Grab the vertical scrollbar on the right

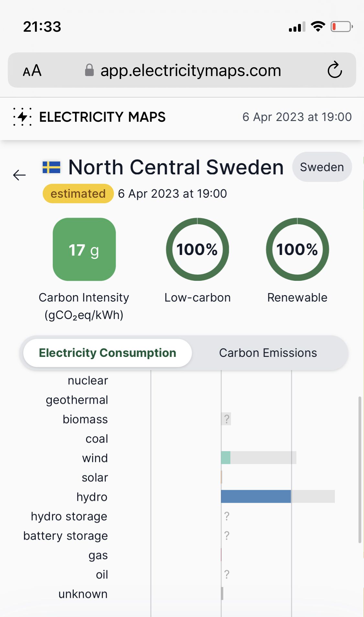tap(359, 470)
